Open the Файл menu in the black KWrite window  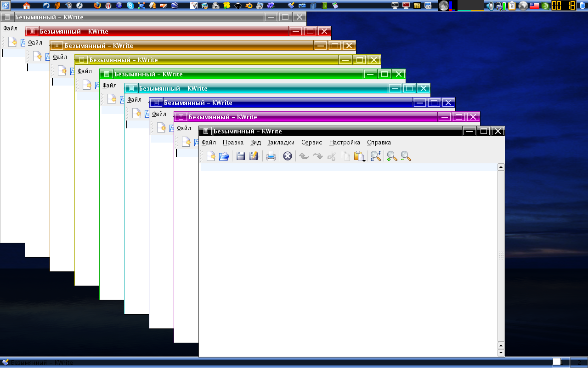pos(209,143)
